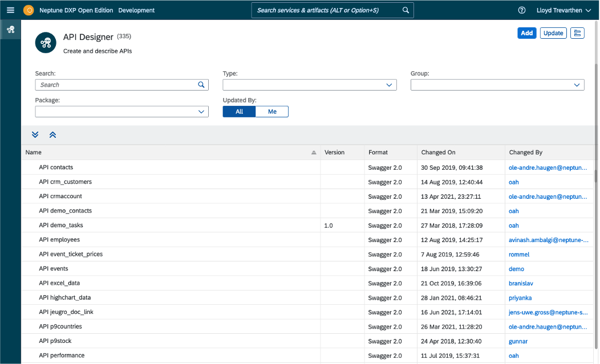Open the Group dropdown
The width and height of the screenshot is (600, 364).
pos(577,85)
